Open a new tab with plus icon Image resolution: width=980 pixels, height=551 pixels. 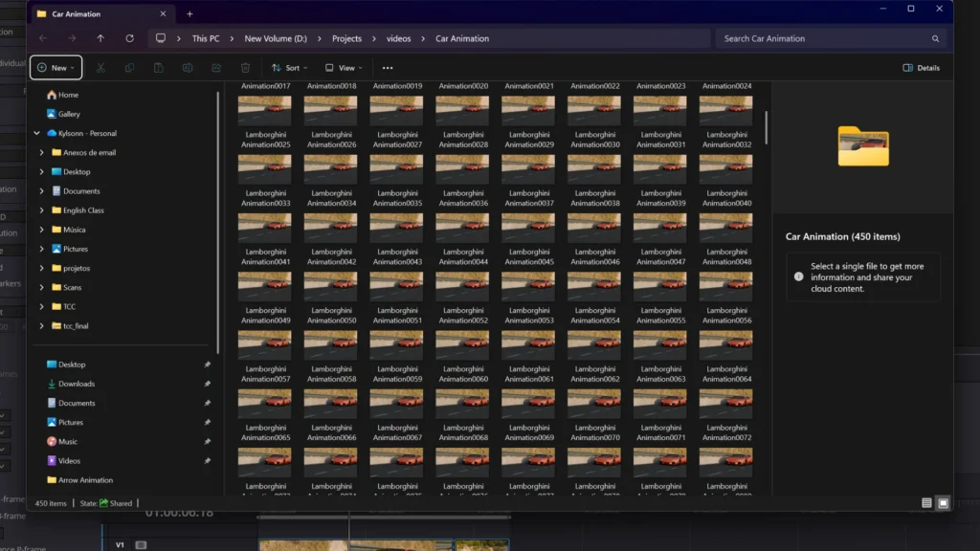point(189,13)
